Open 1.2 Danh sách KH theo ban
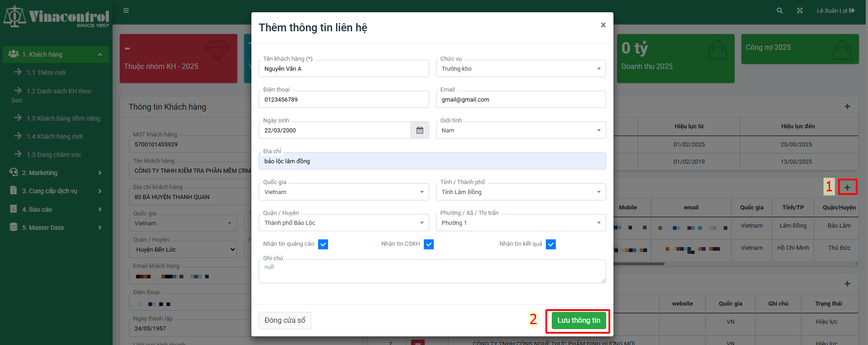This screenshot has height=345, width=868. click(x=56, y=95)
